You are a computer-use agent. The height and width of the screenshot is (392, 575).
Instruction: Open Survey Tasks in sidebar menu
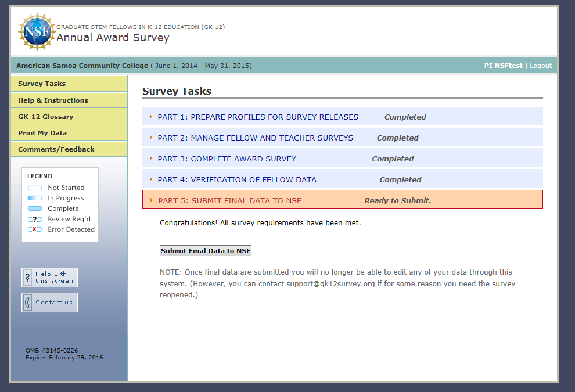[42, 84]
